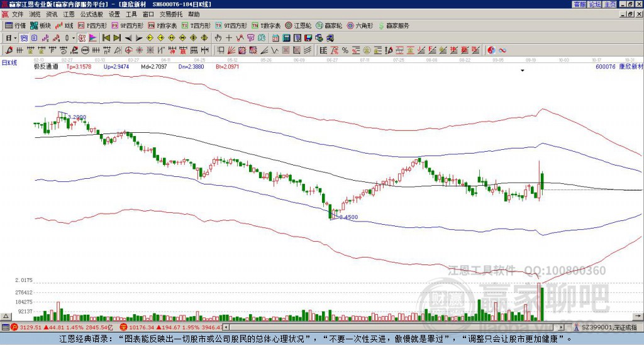Open the 资讯 menu
The height and width of the screenshot is (345, 644).
point(52,14)
